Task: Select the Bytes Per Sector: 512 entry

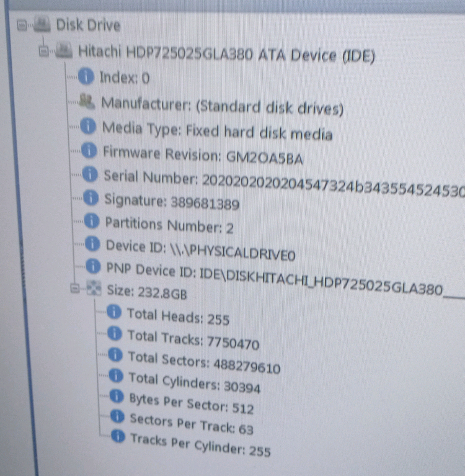Action: click(191, 405)
